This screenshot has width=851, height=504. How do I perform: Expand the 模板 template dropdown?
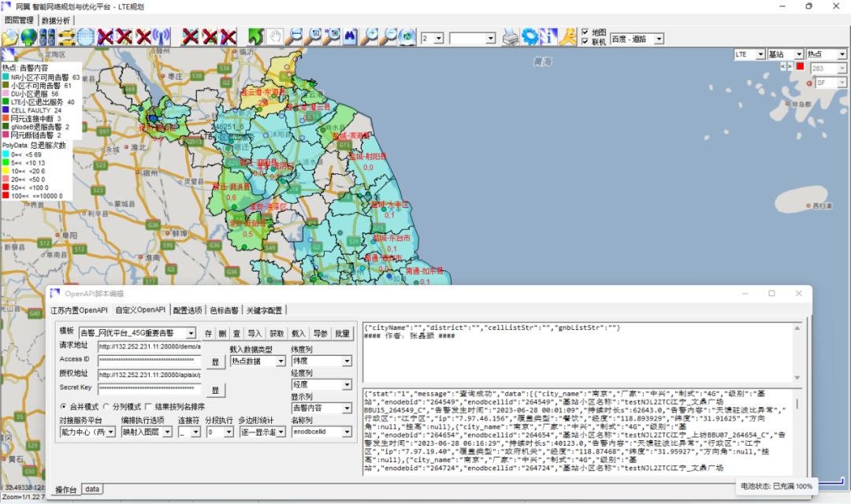pyautogui.click(x=191, y=334)
